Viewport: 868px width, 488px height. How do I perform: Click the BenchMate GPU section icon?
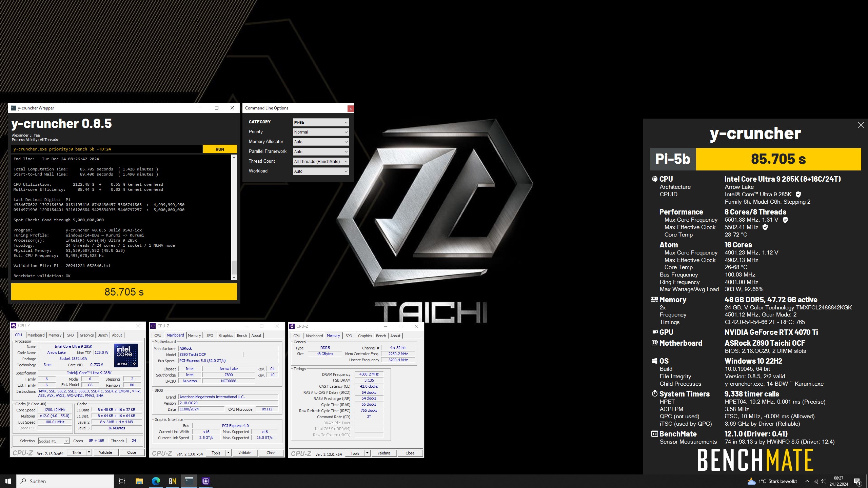pos(655,332)
